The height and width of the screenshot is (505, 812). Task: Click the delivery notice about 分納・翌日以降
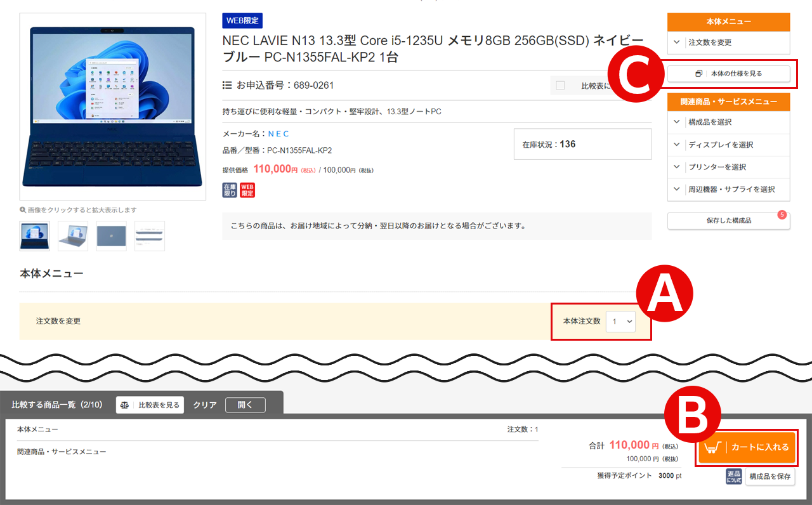coord(378,225)
